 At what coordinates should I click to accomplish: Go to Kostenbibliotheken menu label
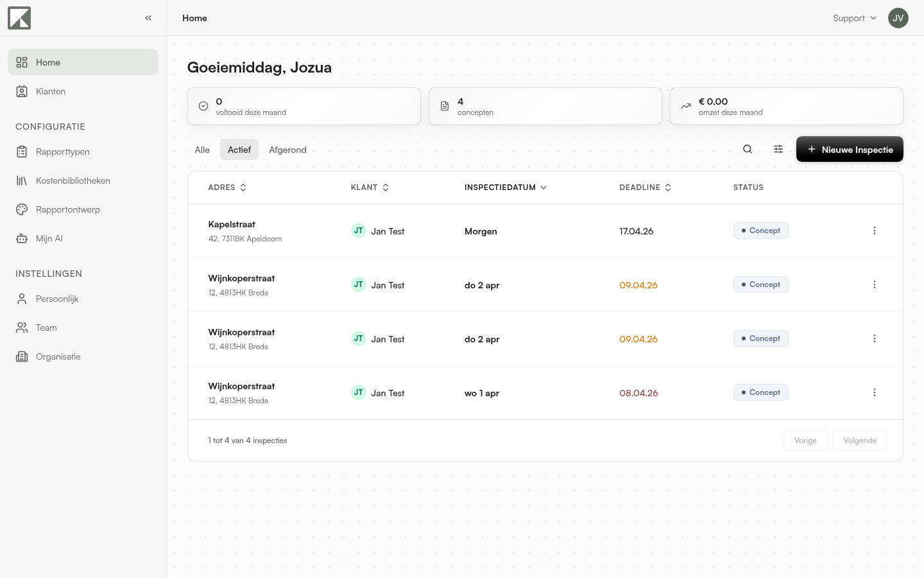pyautogui.click(x=73, y=180)
